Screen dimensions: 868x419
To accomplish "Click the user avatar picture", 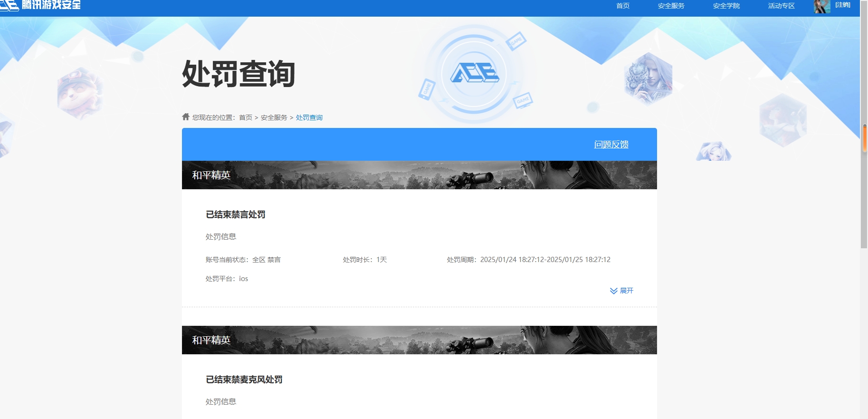I will pos(822,6).
